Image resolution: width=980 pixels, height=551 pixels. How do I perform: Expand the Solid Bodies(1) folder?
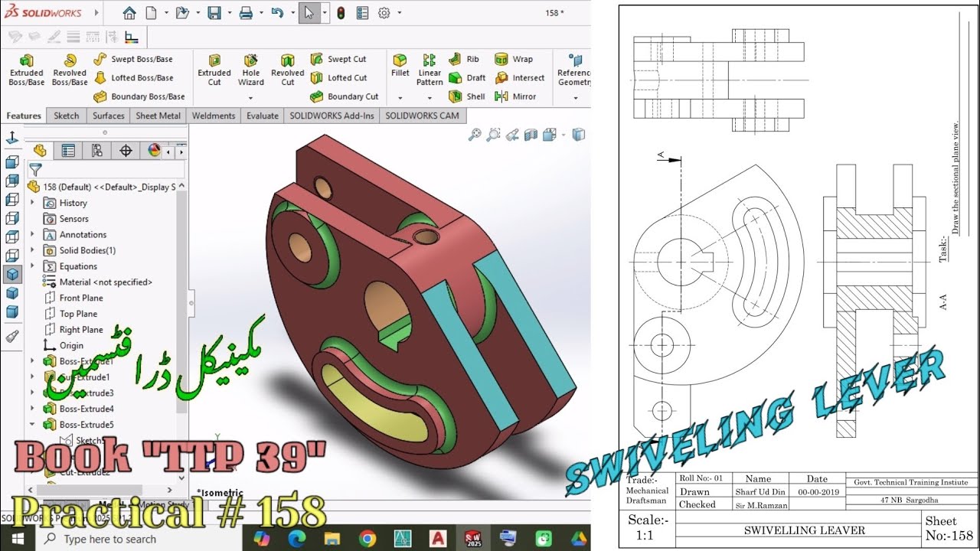32,250
